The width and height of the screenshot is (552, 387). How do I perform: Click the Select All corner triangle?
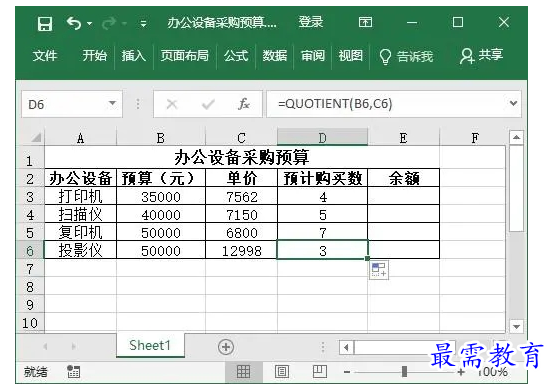36,138
